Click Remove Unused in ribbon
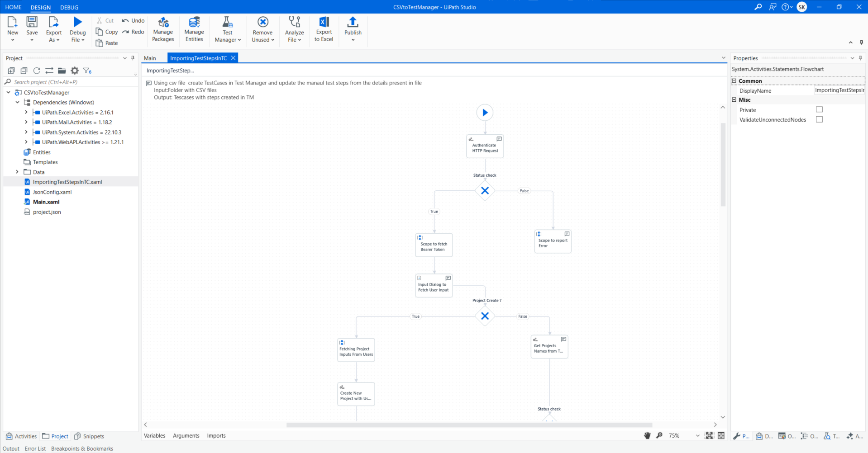The image size is (868, 453). click(263, 30)
